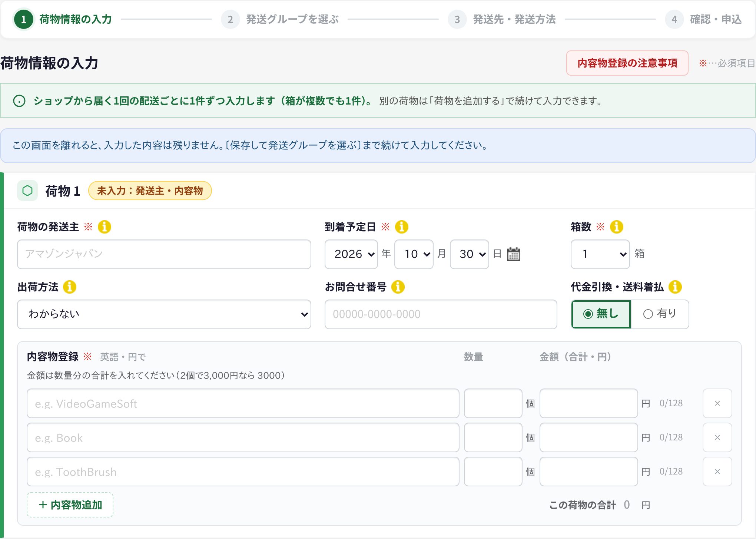Click the 未入力：発送主・内容物 status badge
This screenshot has height=539, width=756.
point(150,191)
